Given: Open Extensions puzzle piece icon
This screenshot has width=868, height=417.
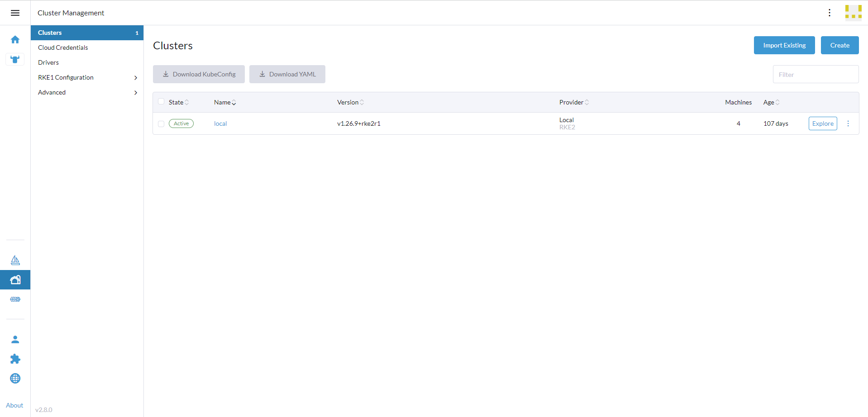Looking at the screenshot, I should 15,359.
